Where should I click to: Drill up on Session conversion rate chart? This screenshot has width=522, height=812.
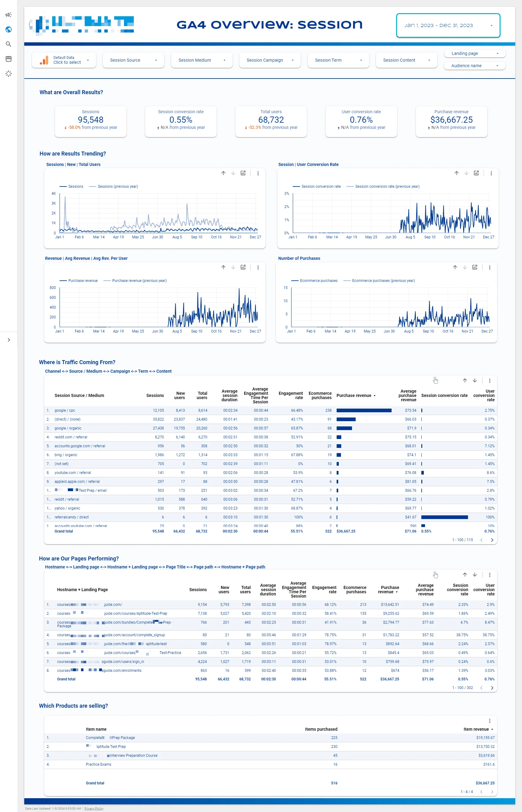click(x=457, y=173)
